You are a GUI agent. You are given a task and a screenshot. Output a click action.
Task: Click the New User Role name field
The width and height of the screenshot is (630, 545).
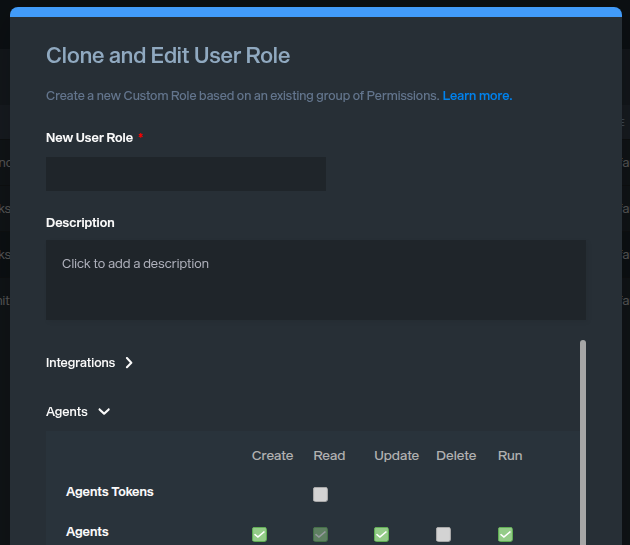click(x=186, y=174)
